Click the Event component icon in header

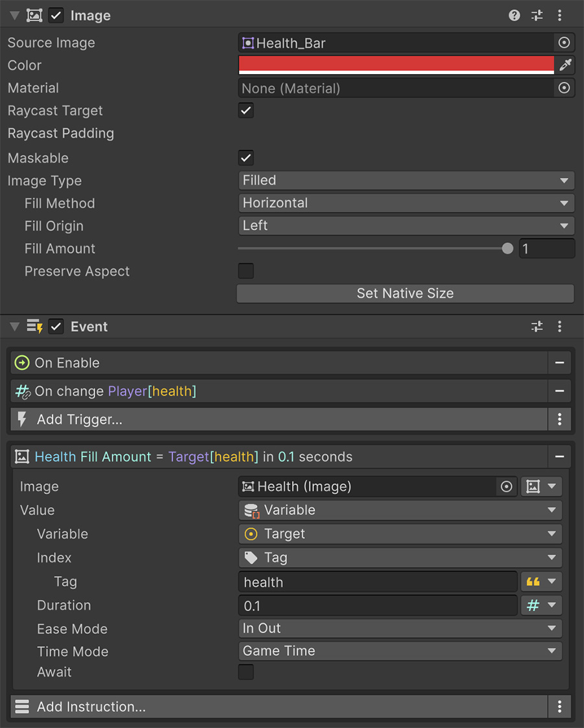tap(34, 327)
